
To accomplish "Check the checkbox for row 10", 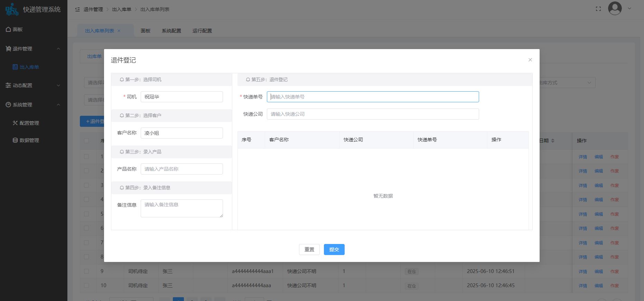I will (x=86, y=285).
